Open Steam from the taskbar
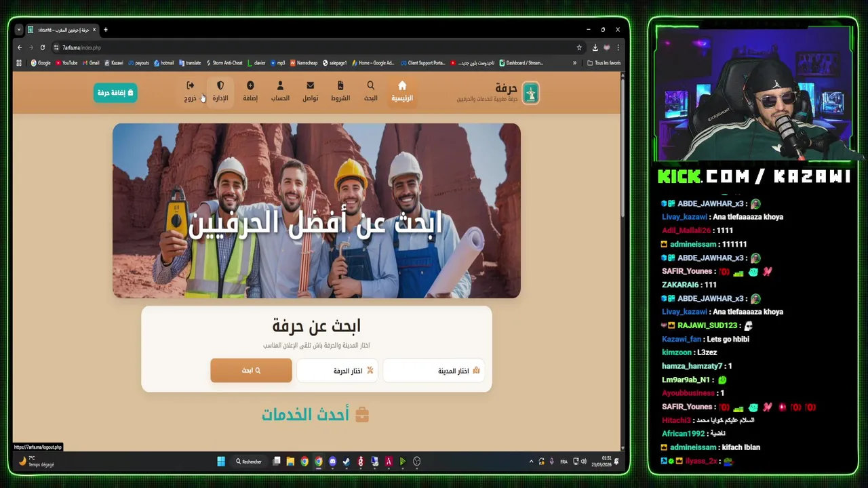This screenshot has width=868, height=488. (x=347, y=462)
